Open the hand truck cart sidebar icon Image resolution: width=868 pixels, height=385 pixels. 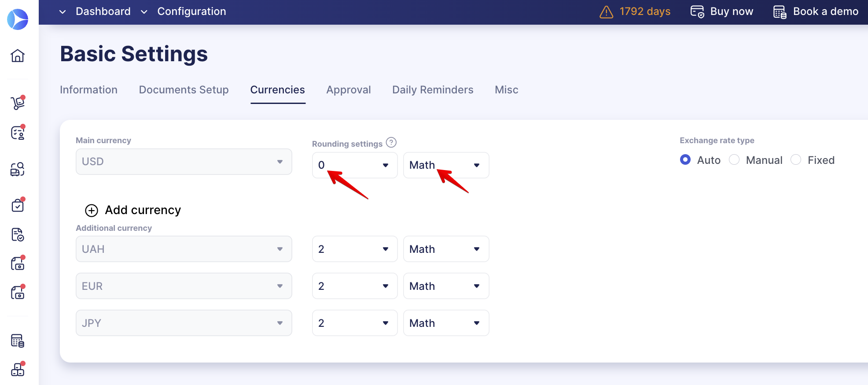(x=18, y=103)
